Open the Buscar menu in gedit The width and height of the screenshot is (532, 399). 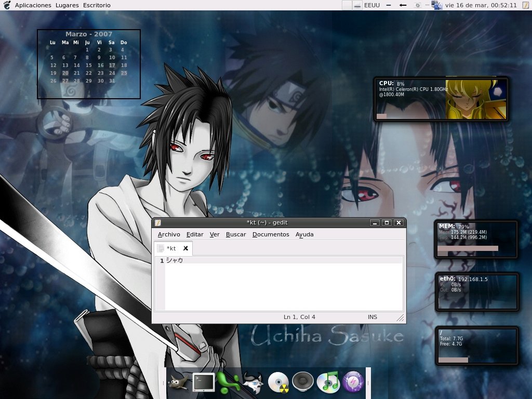click(236, 234)
